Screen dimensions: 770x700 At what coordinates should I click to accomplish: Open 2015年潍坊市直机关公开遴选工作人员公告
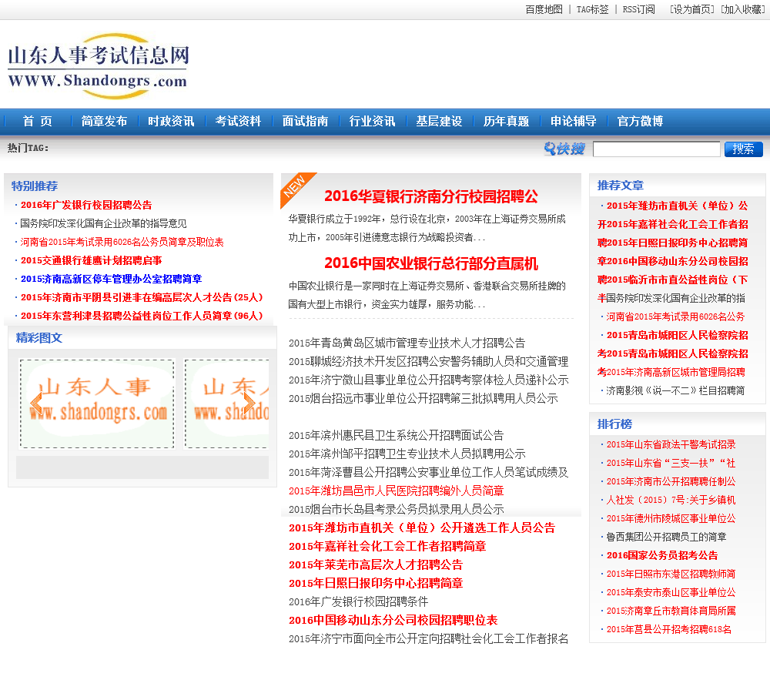pyautogui.click(x=422, y=528)
